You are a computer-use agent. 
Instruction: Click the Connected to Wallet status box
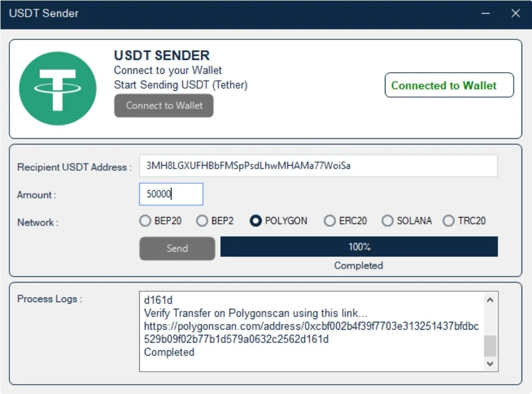point(449,85)
